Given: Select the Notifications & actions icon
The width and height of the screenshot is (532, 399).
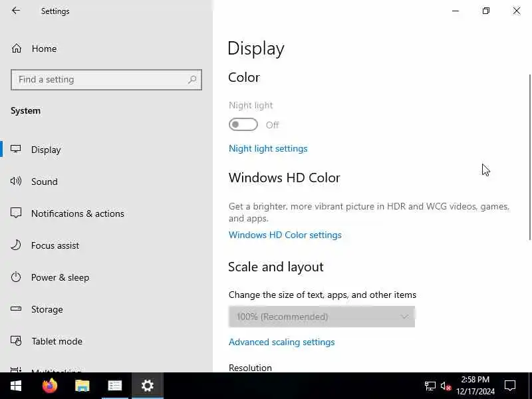Looking at the screenshot, I should pos(15,213).
